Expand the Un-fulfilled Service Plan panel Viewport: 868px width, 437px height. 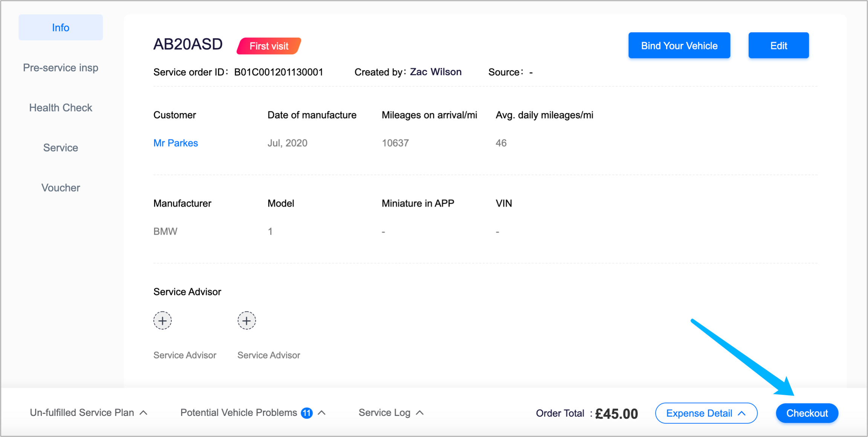point(89,413)
